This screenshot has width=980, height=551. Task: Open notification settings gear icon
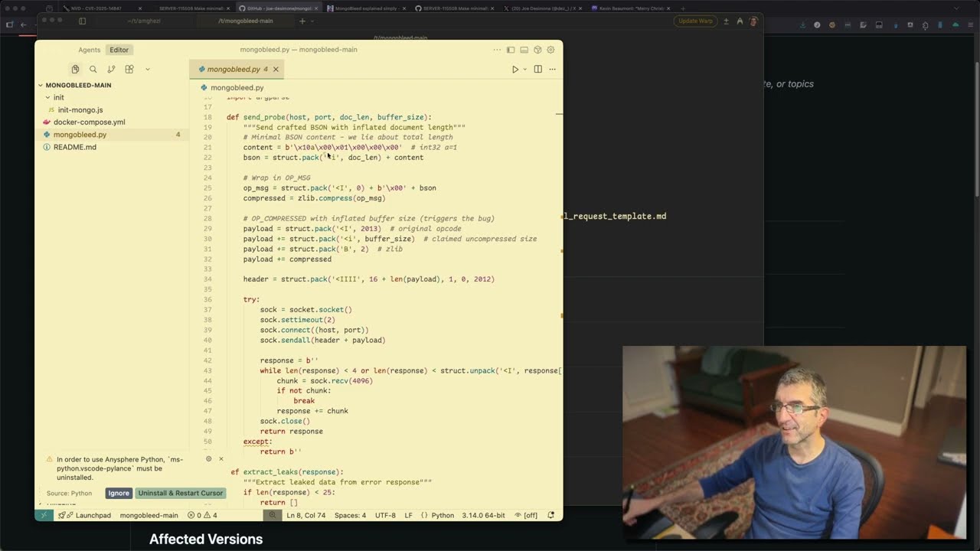(x=208, y=459)
